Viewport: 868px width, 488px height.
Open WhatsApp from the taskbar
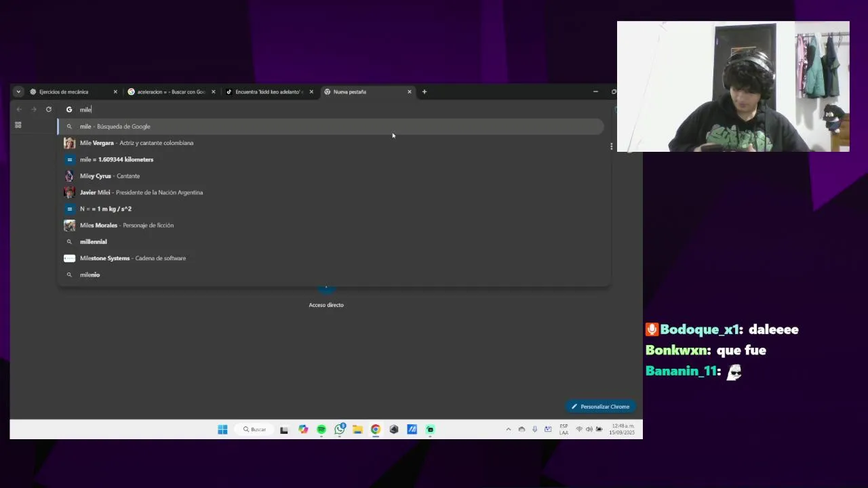[x=340, y=429]
